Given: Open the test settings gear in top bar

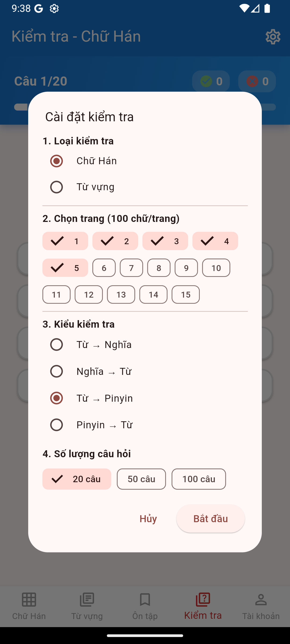Looking at the screenshot, I should 273,36.
